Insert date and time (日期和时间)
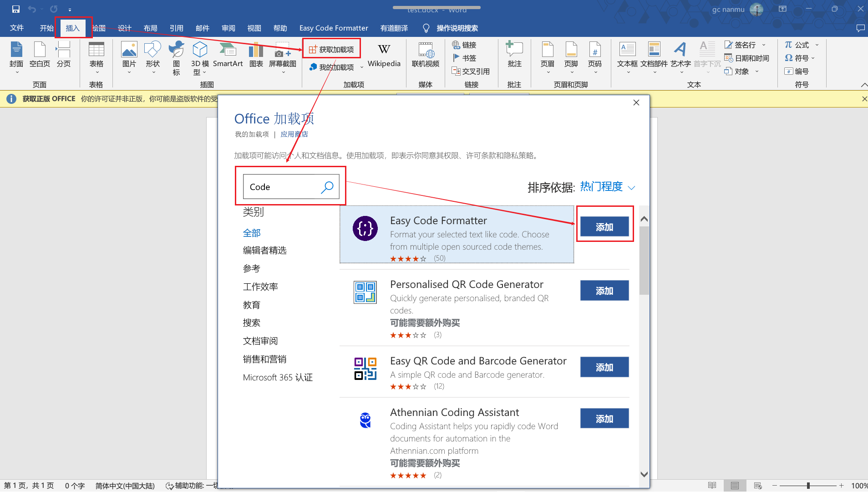The height and width of the screenshot is (492, 868). click(746, 58)
